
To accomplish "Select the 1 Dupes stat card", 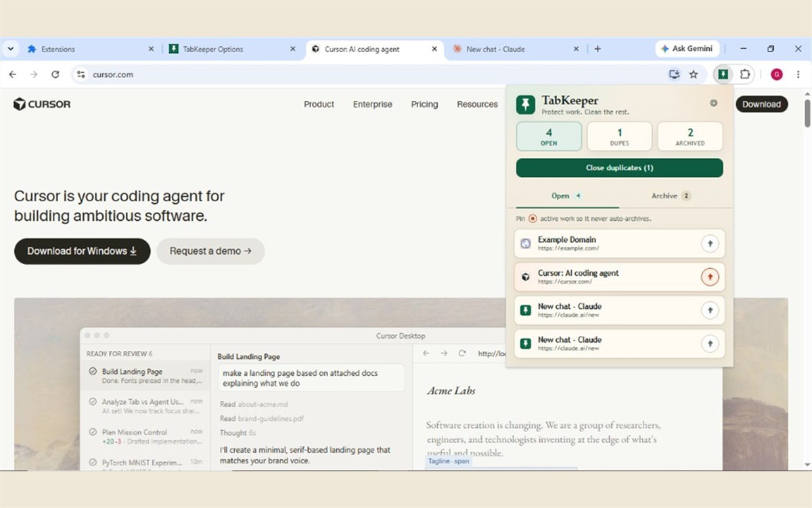I will click(619, 136).
